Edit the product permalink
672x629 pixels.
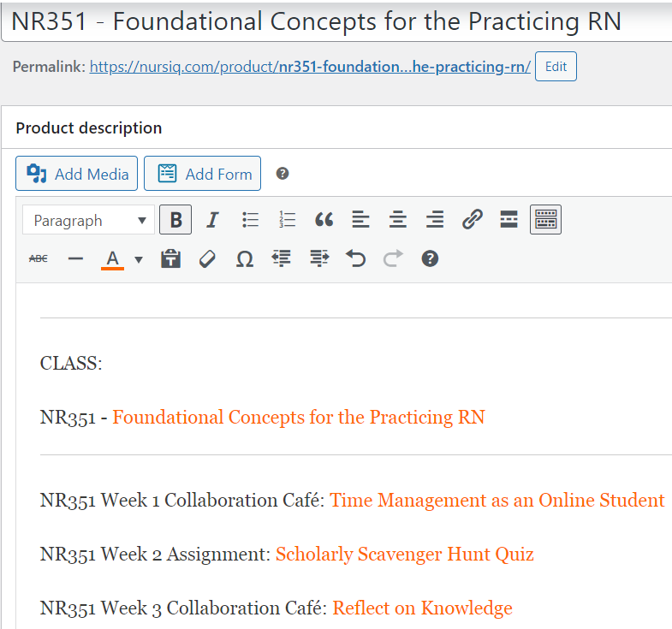(x=556, y=67)
